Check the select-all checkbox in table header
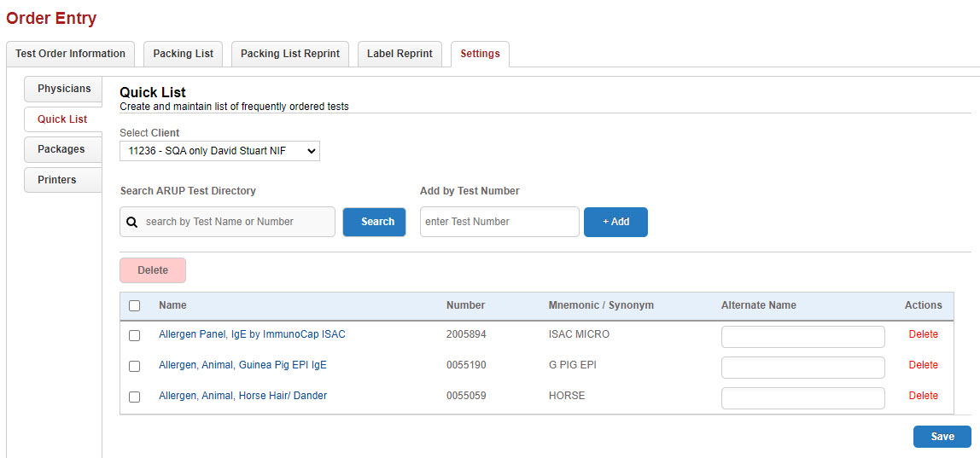The image size is (980, 458). tap(134, 305)
